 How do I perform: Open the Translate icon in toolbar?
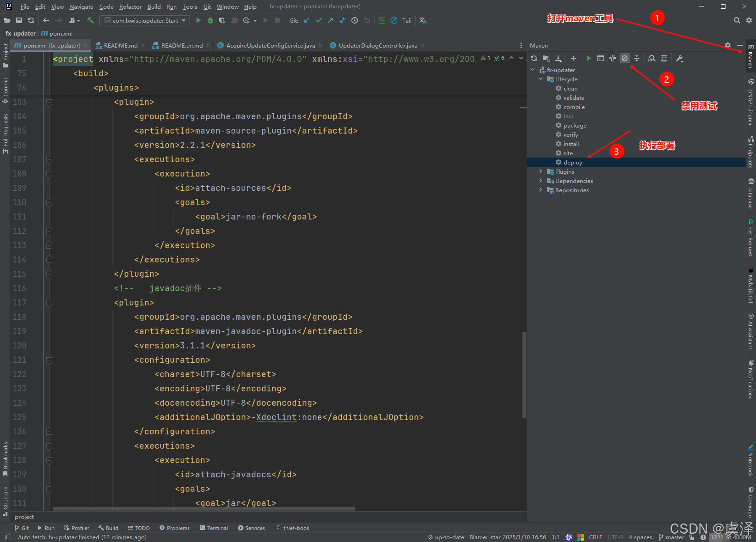(x=423, y=20)
